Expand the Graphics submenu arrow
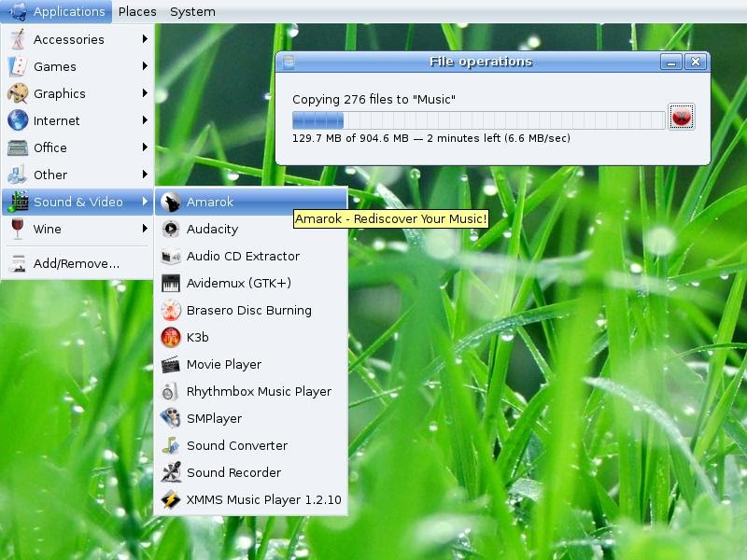 click(x=145, y=93)
